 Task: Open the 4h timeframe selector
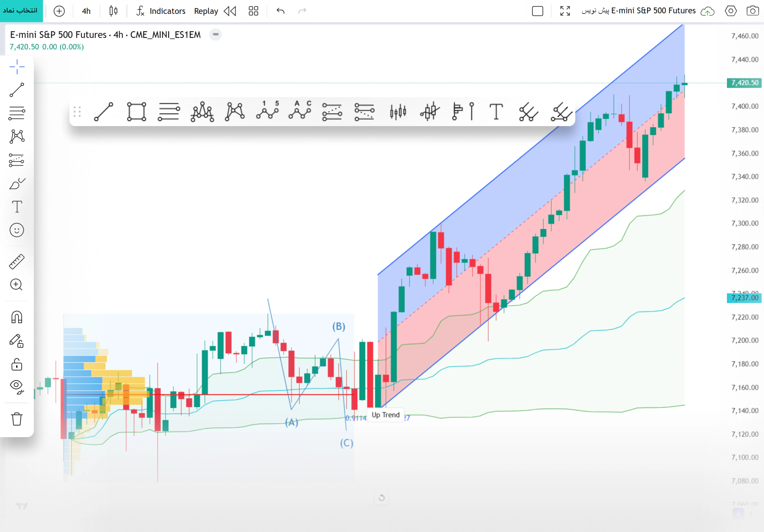coord(86,11)
